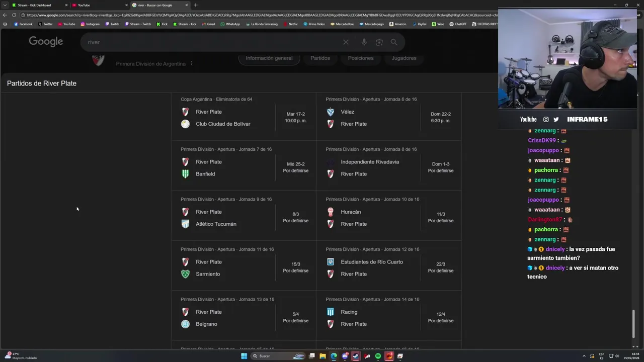Select the Partidos tab

tap(320, 58)
